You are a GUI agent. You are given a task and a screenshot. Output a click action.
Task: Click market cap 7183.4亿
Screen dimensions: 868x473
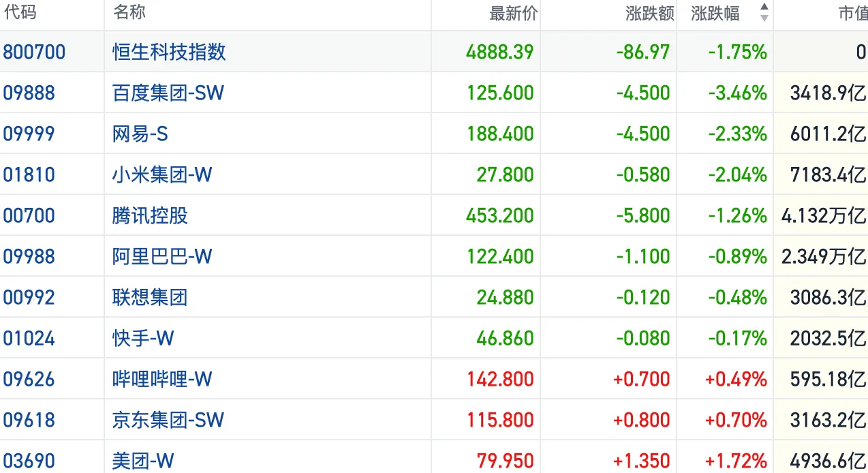click(x=828, y=174)
